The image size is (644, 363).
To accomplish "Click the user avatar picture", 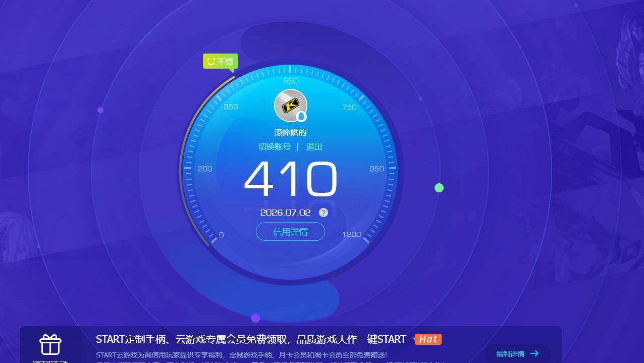I will (290, 106).
